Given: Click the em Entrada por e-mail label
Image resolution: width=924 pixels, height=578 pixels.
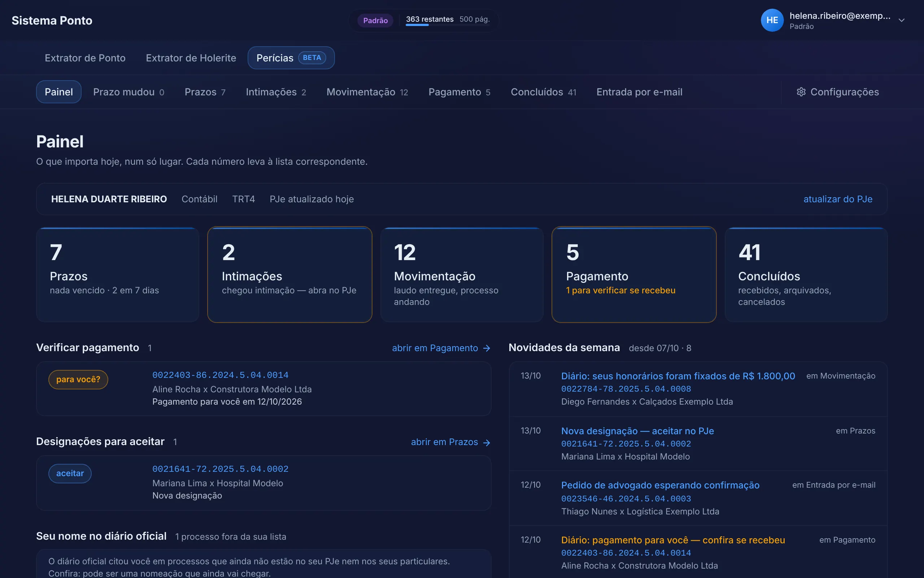Looking at the screenshot, I should pyautogui.click(x=833, y=485).
